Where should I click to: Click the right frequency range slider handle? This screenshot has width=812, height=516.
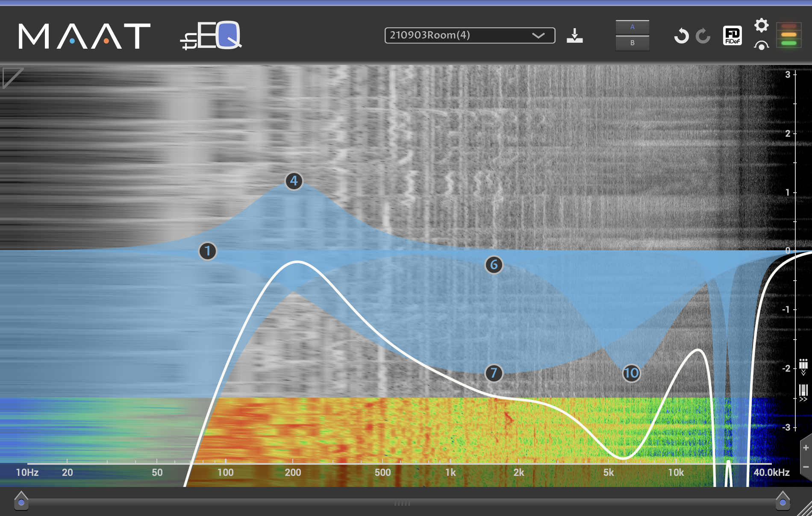pos(783,501)
